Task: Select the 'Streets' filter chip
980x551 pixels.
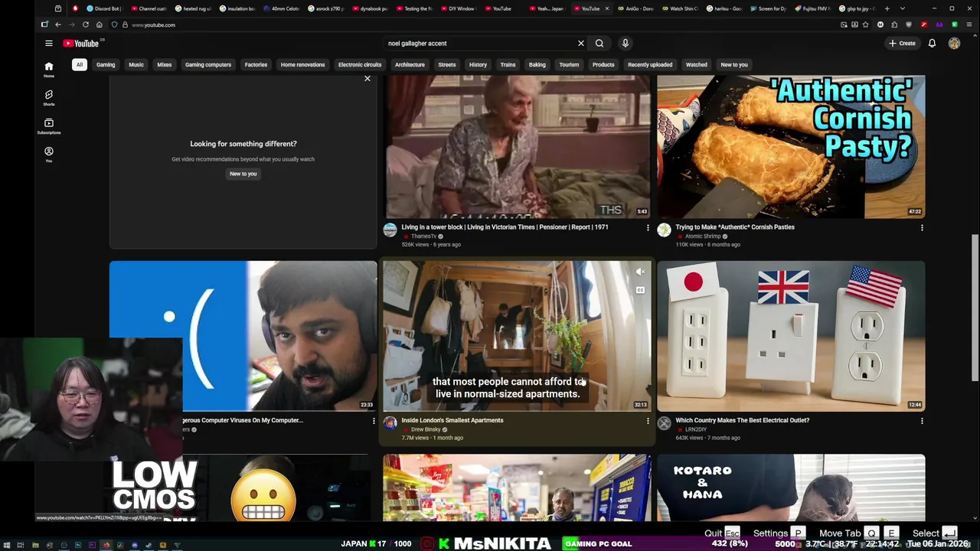Action: [447, 64]
